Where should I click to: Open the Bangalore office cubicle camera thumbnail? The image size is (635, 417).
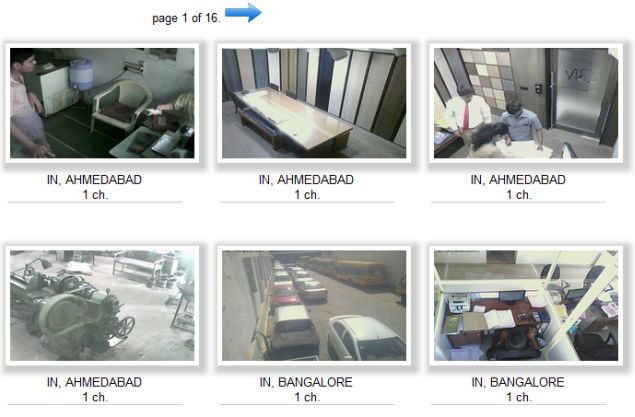(x=526, y=305)
